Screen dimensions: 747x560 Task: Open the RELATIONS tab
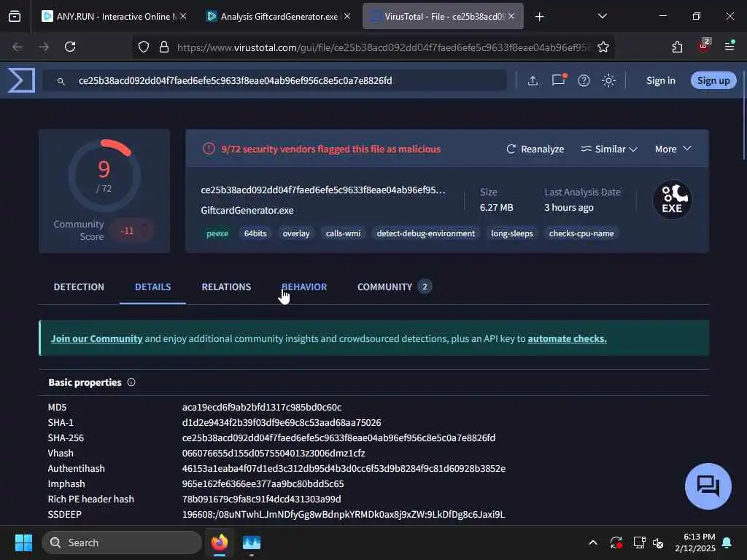(x=226, y=287)
